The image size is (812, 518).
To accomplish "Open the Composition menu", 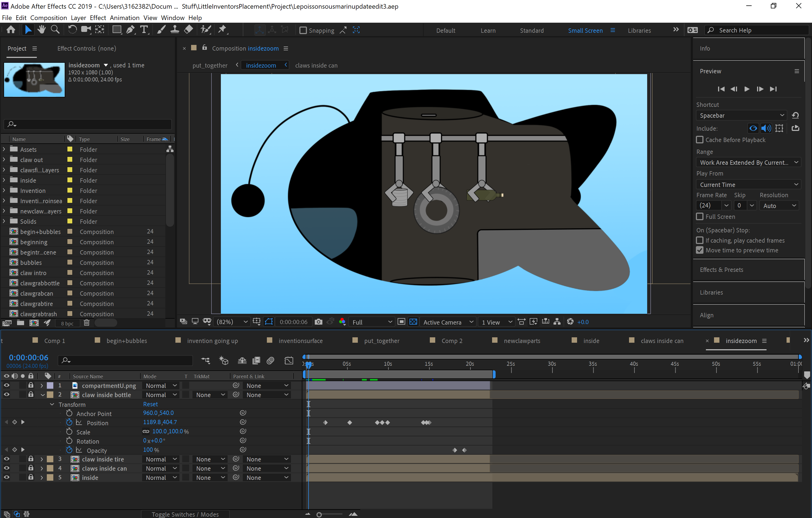I will point(48,18).
